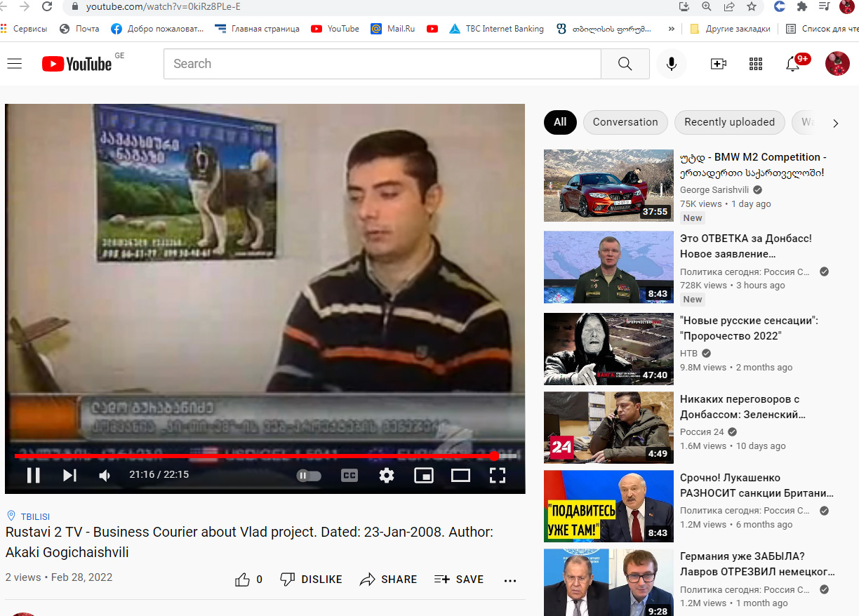Viewport: 859px width, 616px height.
Task: Click the SHARE button
Action: [x=388, y=580]
